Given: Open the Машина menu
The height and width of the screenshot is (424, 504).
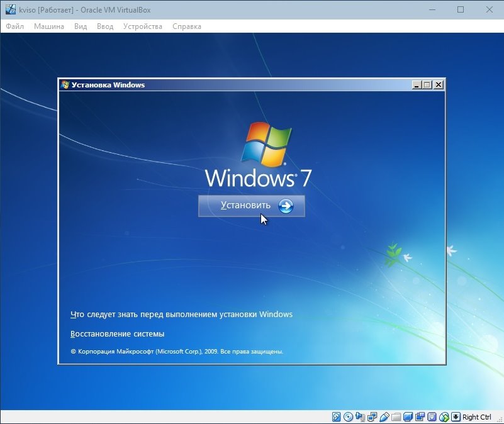Looking at the screenshot, I should [49, 26].
